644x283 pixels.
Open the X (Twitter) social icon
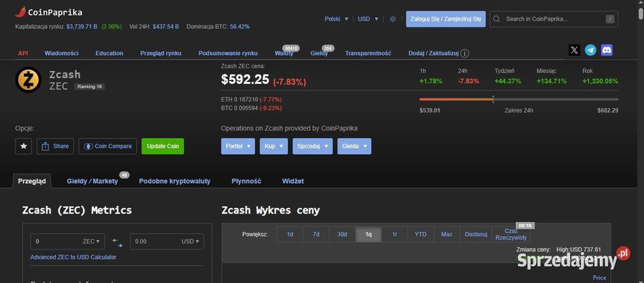pos(575,50)
